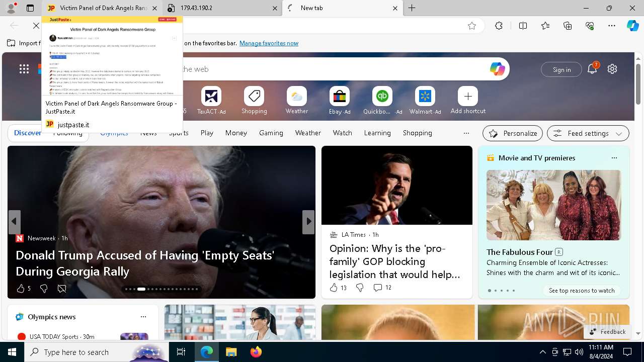
Task: Open the Manage favorites now link
Action: [269, 43]
